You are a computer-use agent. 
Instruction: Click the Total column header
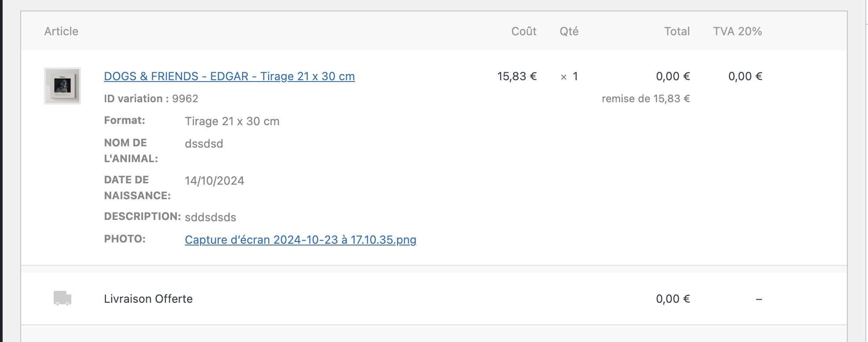[x=677, y=31]
